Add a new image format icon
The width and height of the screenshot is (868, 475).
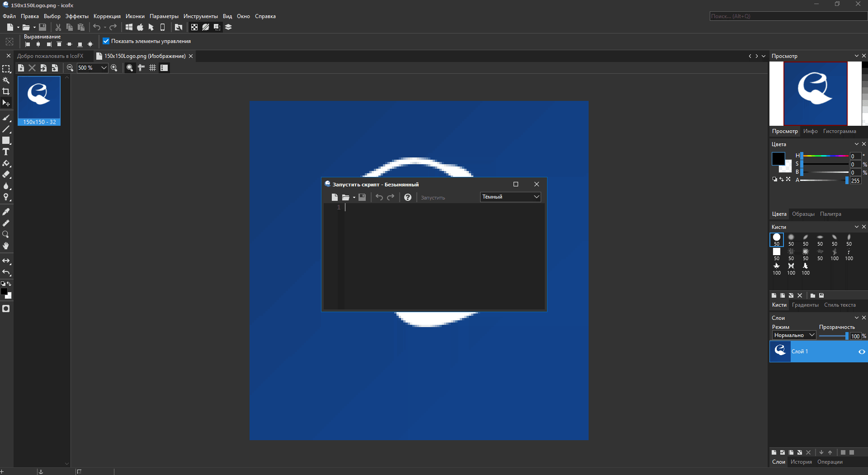click(21, 68)
